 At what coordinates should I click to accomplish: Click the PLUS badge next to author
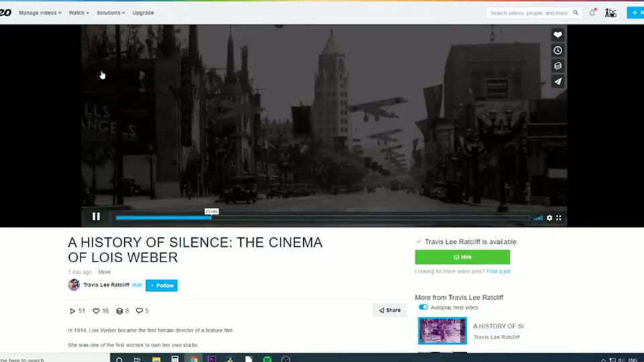click(137, 286)
